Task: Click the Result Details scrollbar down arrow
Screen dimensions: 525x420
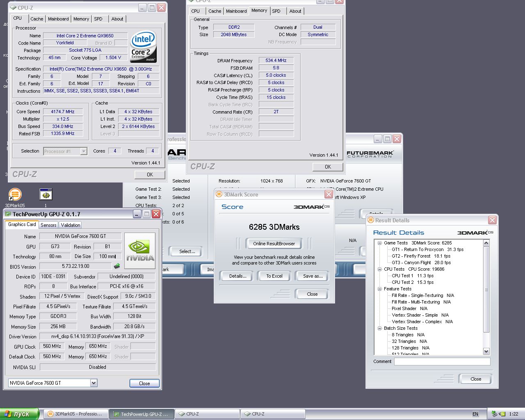Action: (486, 351)
